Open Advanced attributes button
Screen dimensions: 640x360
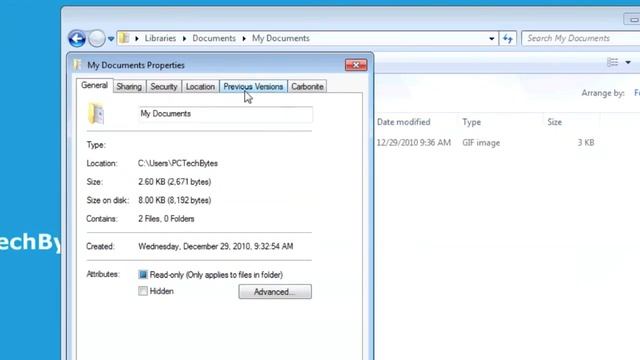275,292
